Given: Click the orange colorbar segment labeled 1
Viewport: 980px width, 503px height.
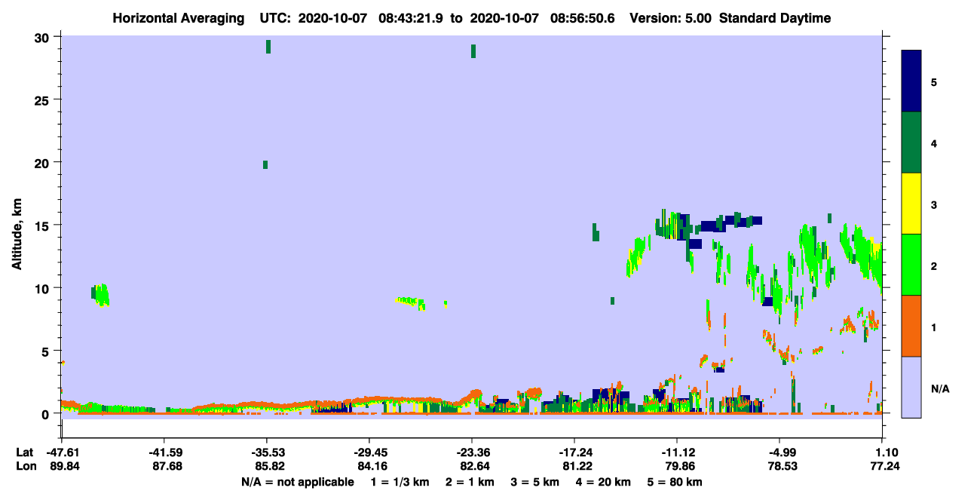Looking at the screenshot, I should click(x=911, y=326).
